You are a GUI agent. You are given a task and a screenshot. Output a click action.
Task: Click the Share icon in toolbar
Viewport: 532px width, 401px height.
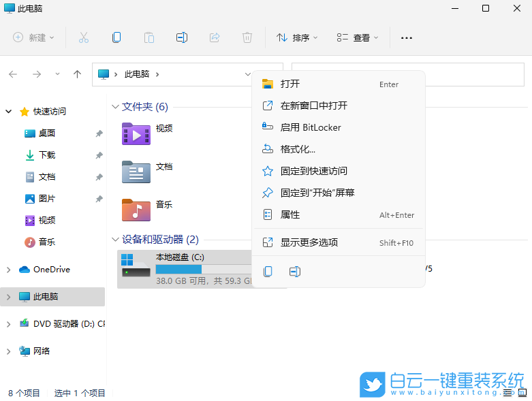215,37
